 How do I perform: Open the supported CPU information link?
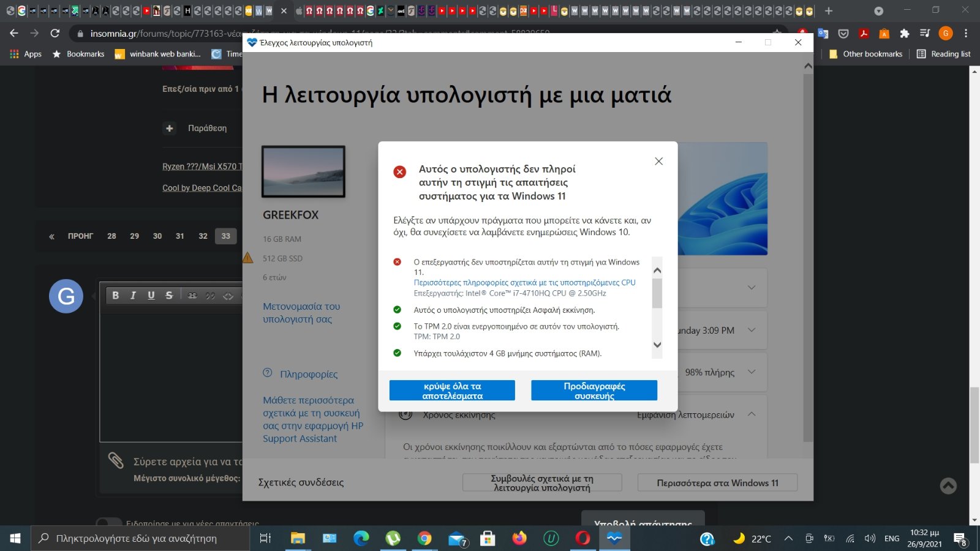click(524, 283)
